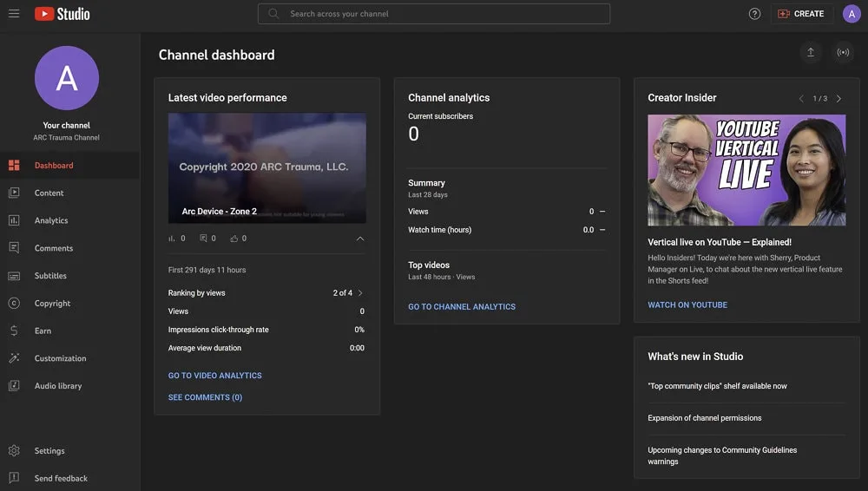Open the Customization section

[69, 358]
